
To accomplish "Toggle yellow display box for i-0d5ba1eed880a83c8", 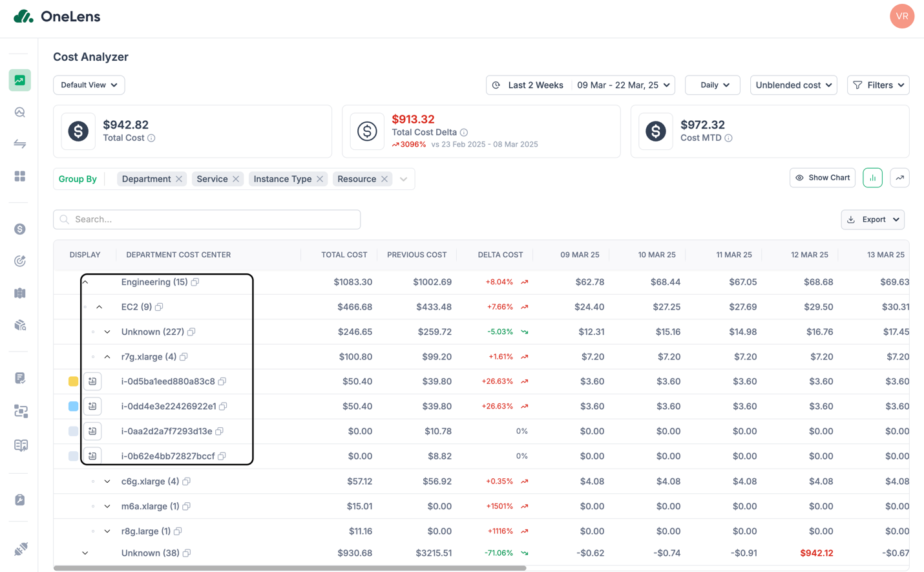I will click(73, 381).
